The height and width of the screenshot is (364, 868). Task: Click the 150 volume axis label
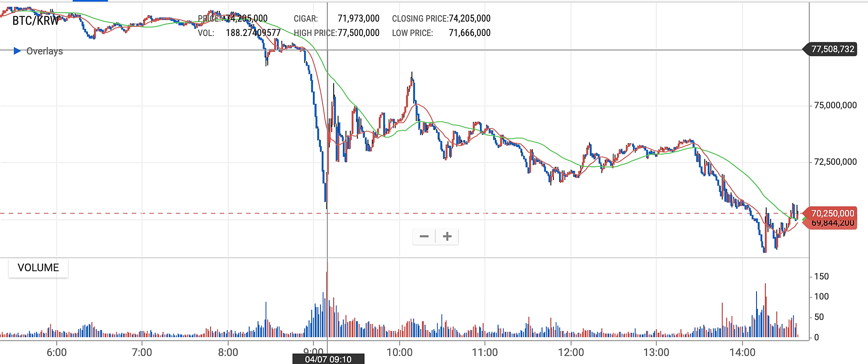(821, 276)
